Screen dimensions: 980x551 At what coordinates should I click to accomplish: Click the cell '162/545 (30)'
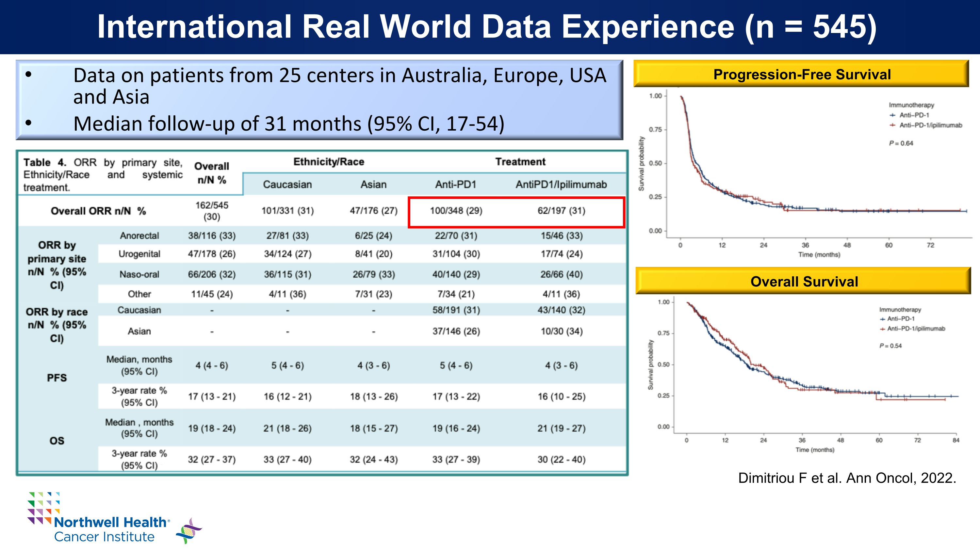click(212, 211)
